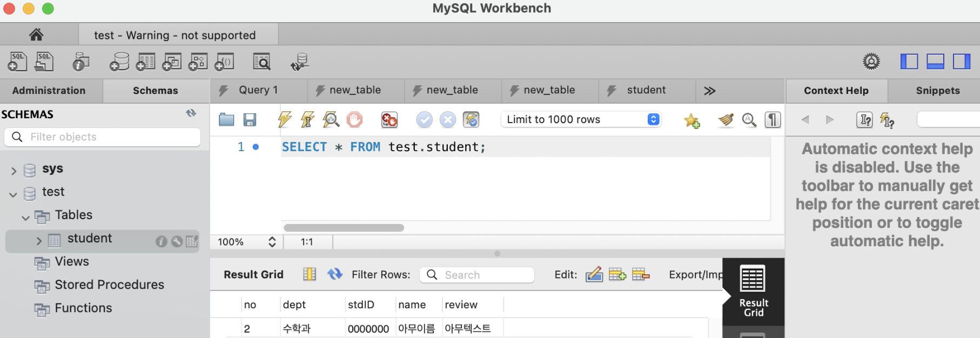Toggle auto-commit mode
This screenshot has width=980, height=338.
pyautogui.click(x=471, y=119)
